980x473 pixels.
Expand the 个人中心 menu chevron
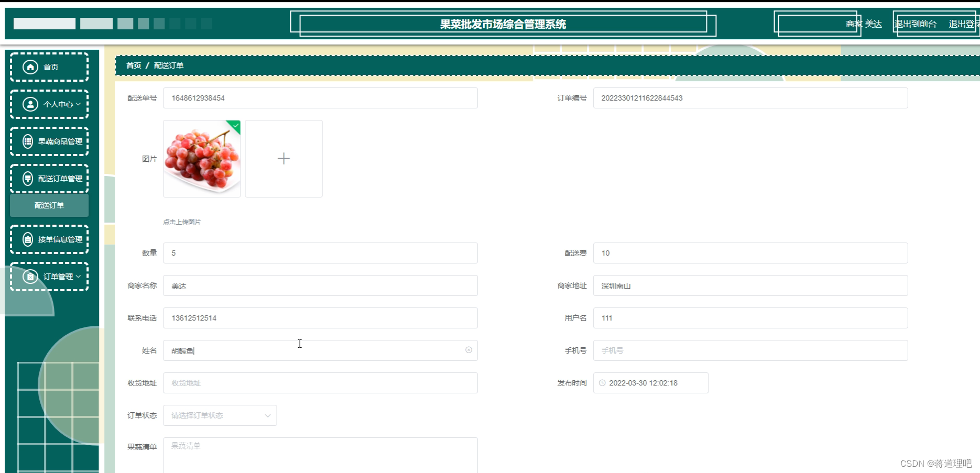click(x=80, y=104)
